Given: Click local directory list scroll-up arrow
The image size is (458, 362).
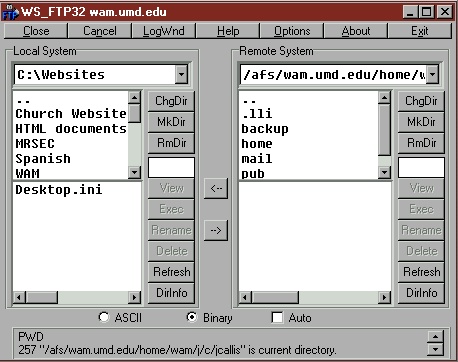Looking at the screenshot, I should (134, 97).
